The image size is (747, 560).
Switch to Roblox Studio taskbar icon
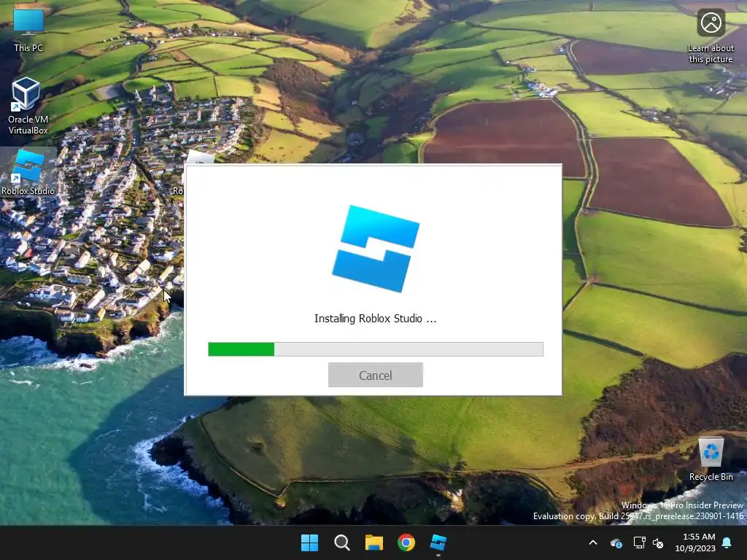(438, 542)
